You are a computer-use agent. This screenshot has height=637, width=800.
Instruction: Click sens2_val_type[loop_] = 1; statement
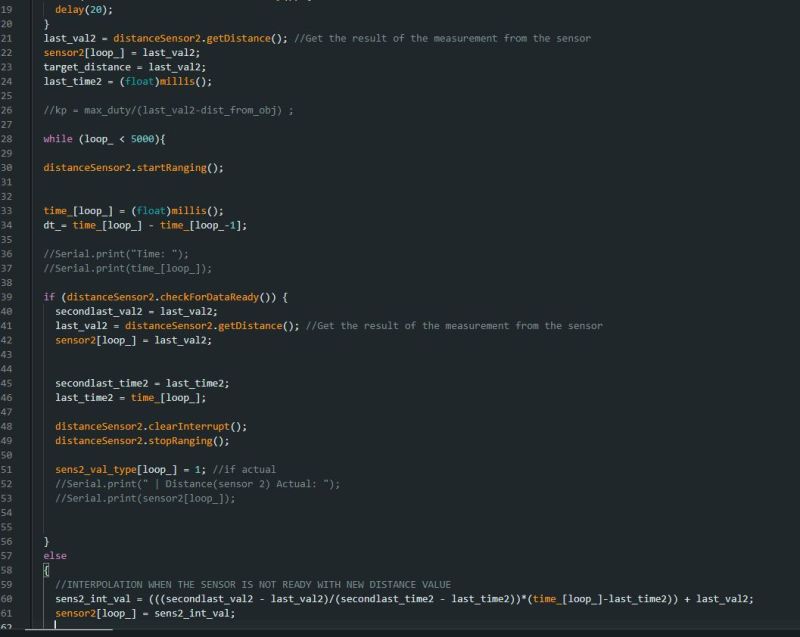coord(131,469)
